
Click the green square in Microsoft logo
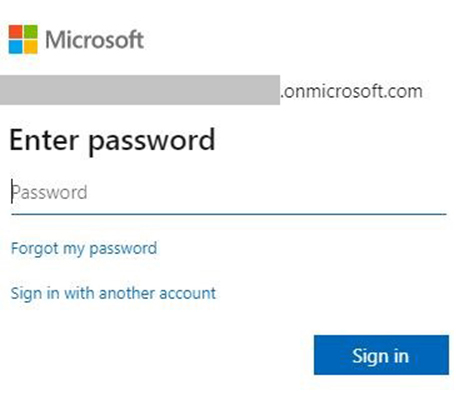tap(31, 31)
